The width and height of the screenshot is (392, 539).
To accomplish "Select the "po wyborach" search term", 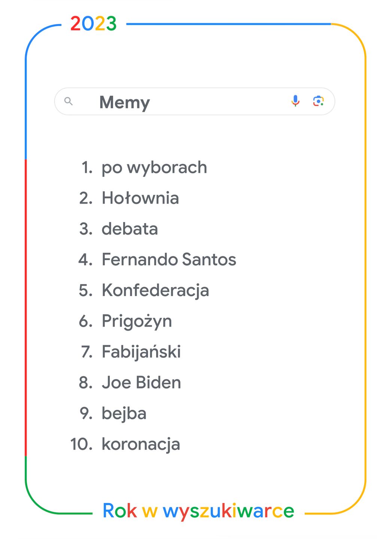I will click(x=154, y=168).
